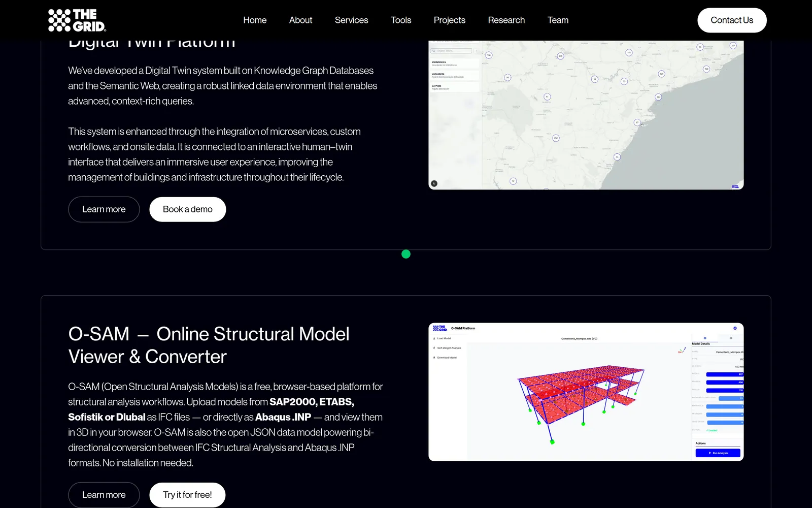Click the Nodes bar showing 627
Image resolution: width=812 pixels, height=508 pixels.
coord(725,374)
